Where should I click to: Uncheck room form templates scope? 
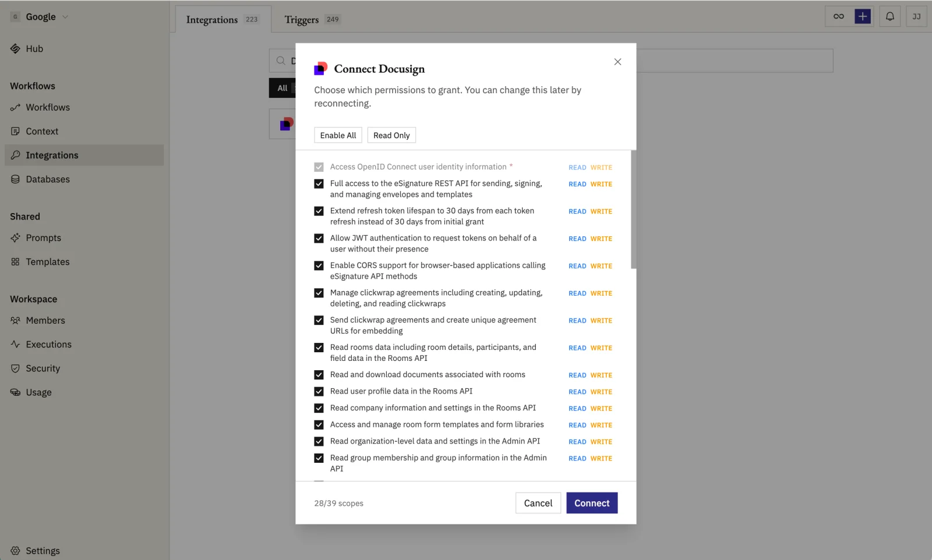coord(319,426)
